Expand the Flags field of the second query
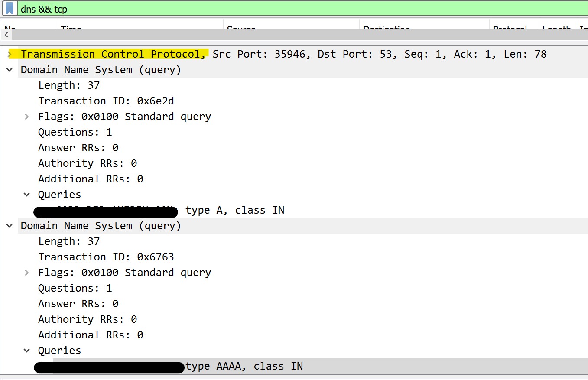The width and height of the screenshot is (588, 380). pos(27,272)
